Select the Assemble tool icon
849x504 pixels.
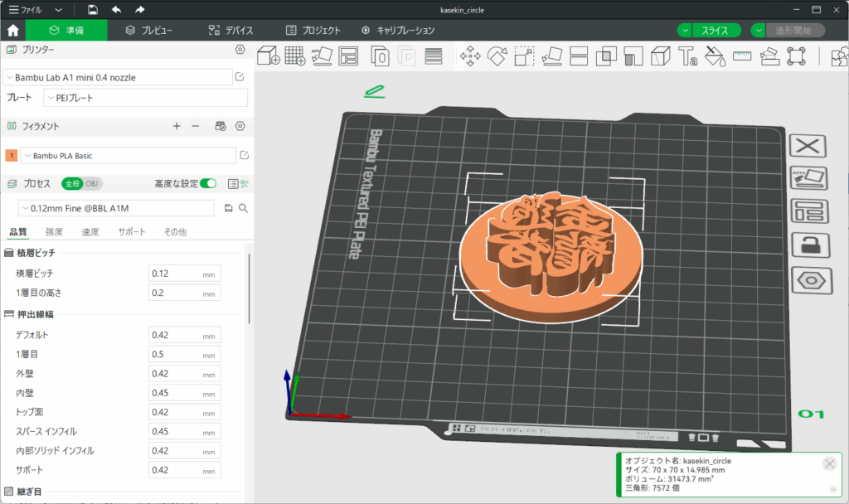769,56
